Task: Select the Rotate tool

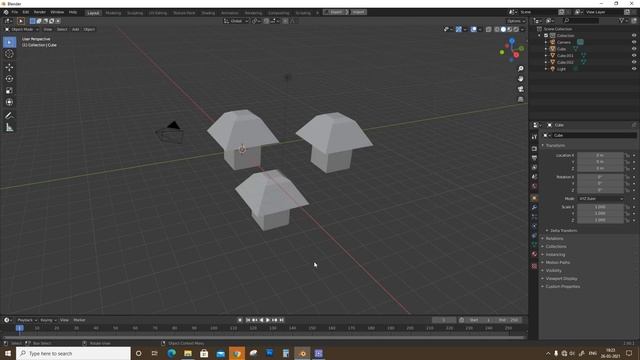Action: 9,79
